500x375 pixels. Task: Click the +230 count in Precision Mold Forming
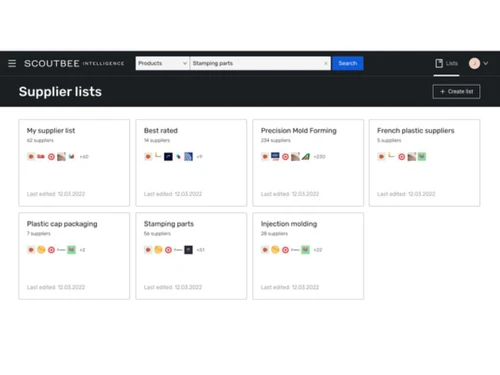point(319,156)
